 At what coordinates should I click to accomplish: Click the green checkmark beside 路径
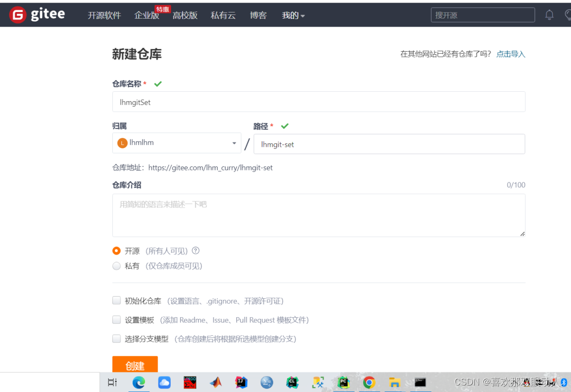coord(284,126)
